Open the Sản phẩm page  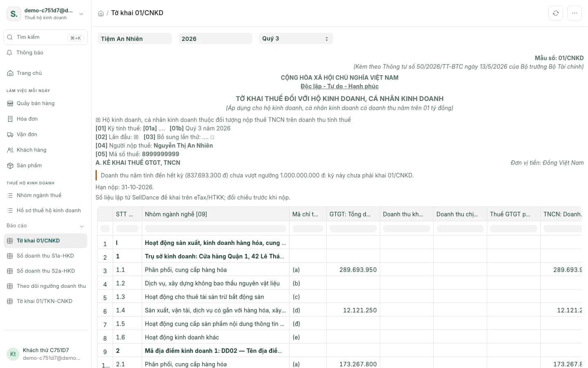[x=45, y=166]
